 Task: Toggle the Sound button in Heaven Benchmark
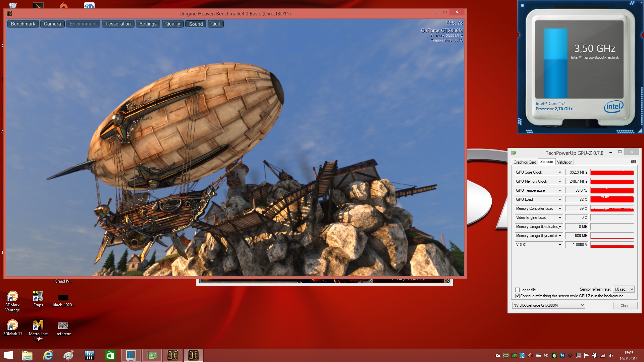tap(196, 24)
